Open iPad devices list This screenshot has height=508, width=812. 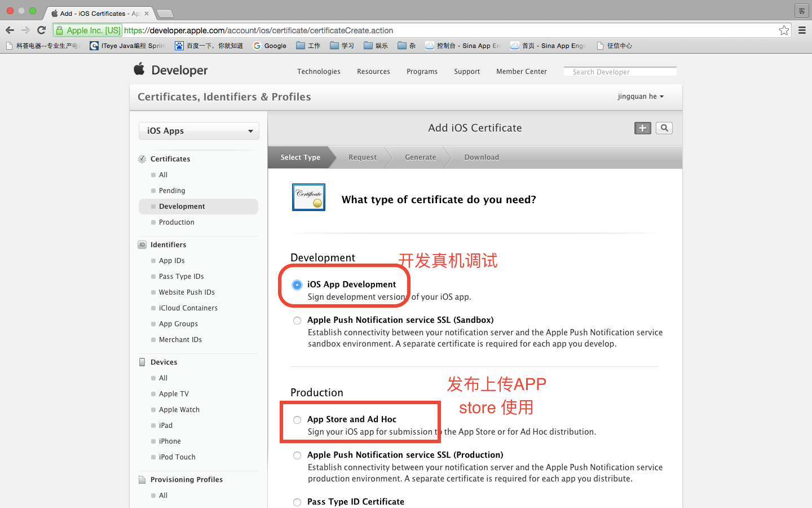pyautogui.click(x=166, y=426)
